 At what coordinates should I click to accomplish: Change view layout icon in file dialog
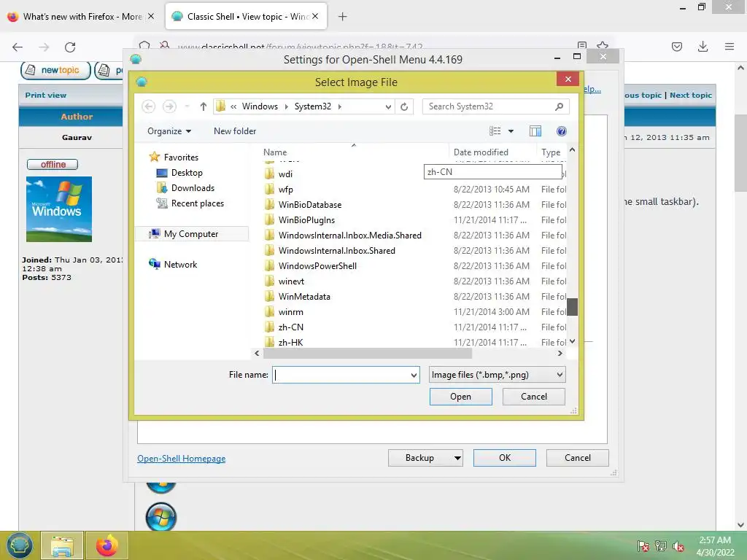495,131
